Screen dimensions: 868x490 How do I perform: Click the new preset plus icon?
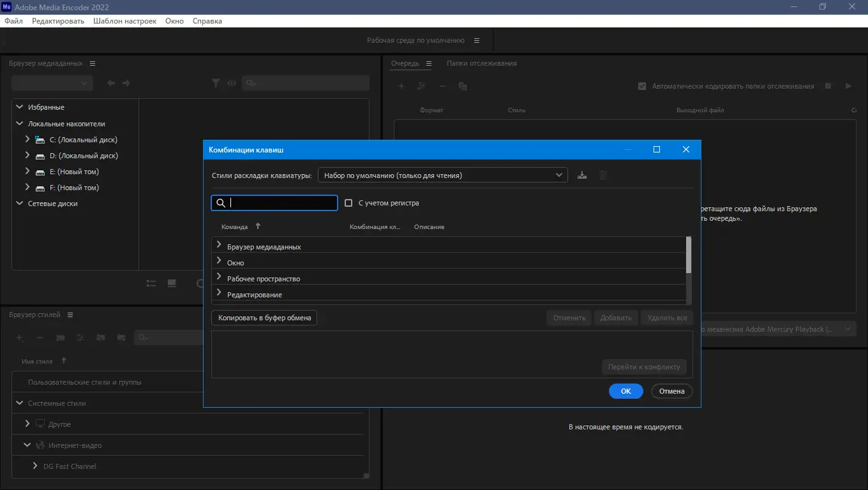[20, 338]
